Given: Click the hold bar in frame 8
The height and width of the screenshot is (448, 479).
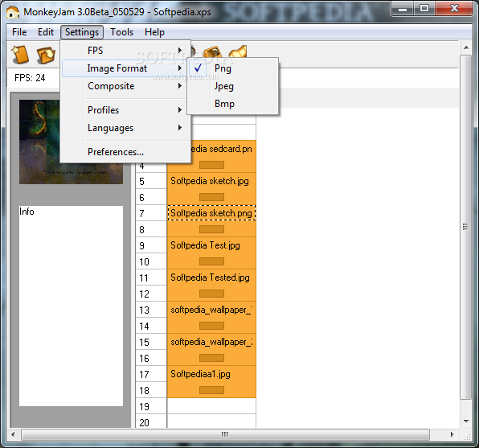Looking at the screenshot, I should [x=211, y=229].
